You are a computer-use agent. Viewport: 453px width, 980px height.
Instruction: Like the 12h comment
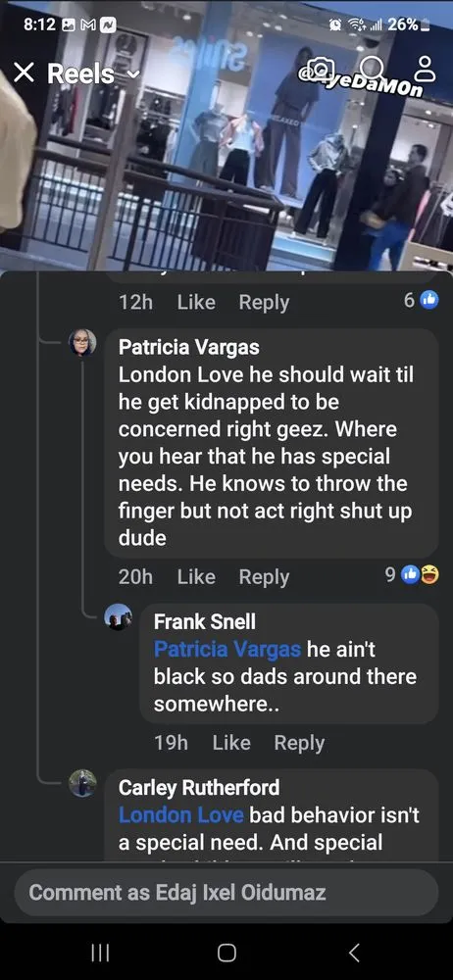click(x=196, y=302)
